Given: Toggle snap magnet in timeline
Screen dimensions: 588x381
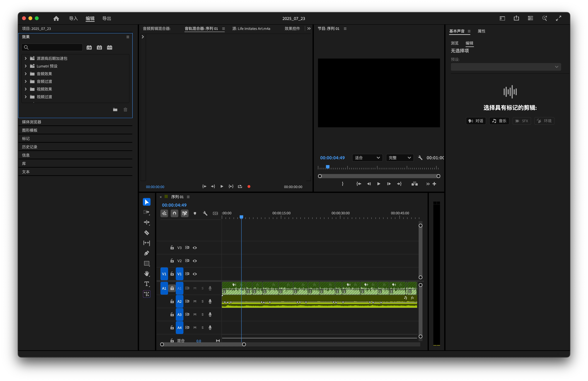Looking at the screenshot, I should coord(174,213).
